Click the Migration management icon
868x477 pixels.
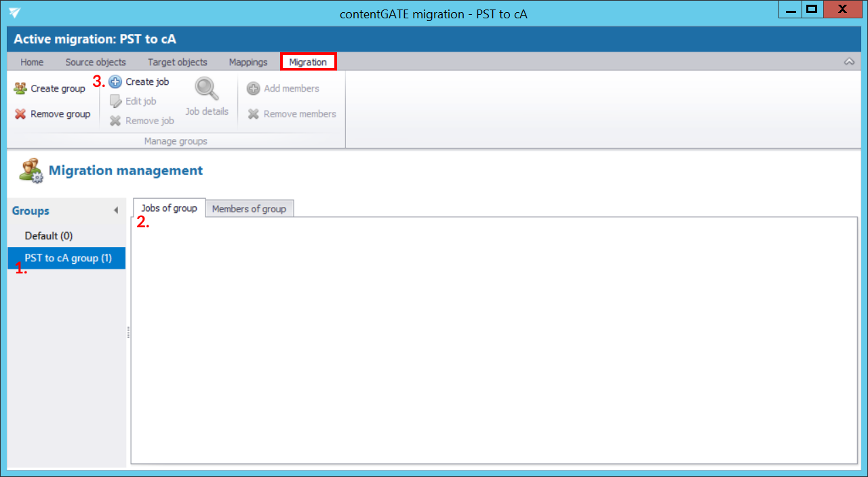[x=31, y=170]
